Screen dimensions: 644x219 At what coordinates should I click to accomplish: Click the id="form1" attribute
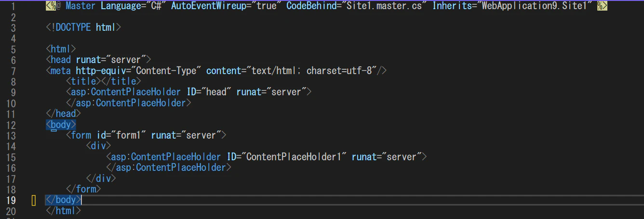click(x=121, y=135)
